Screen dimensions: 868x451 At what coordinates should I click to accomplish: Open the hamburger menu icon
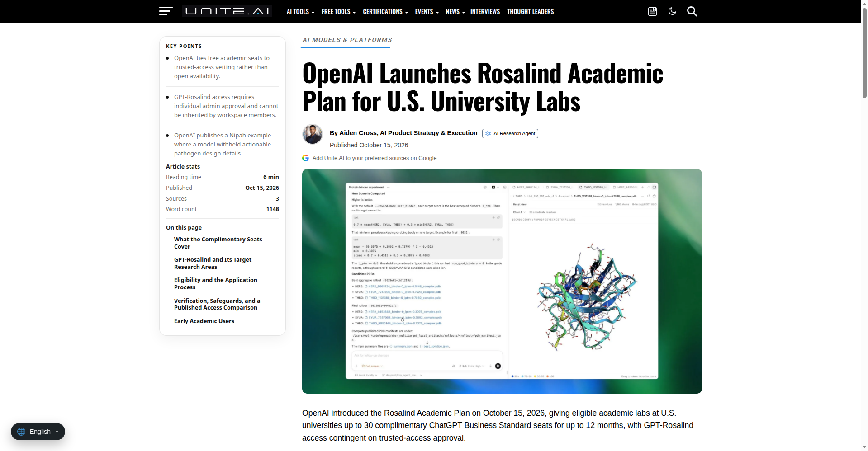[x=166, y=11]
